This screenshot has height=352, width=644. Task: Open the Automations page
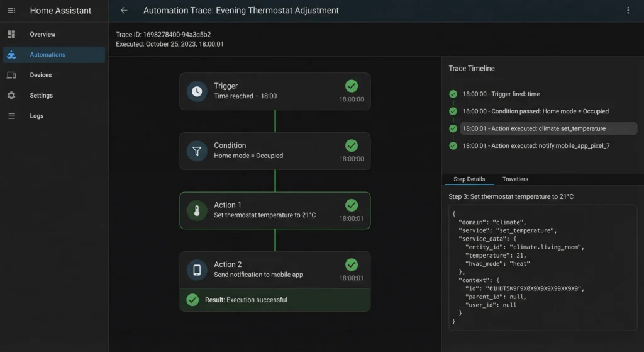(54, 55)
